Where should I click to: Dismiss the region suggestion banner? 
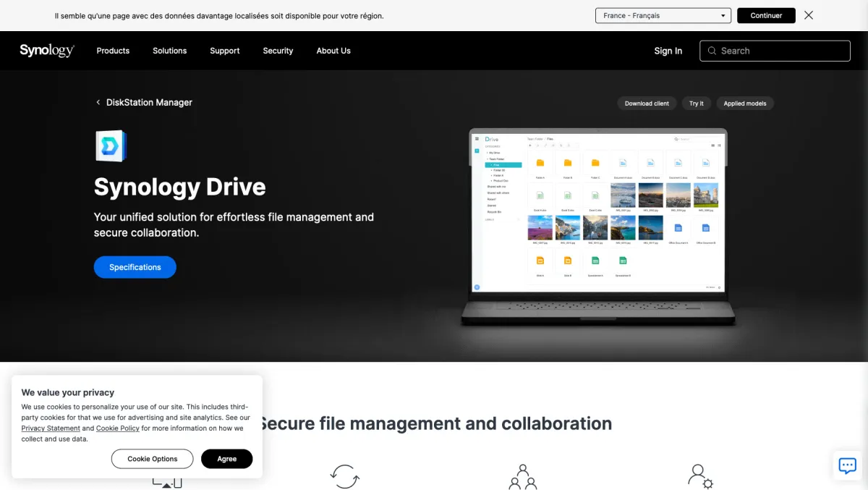(809, 15)
